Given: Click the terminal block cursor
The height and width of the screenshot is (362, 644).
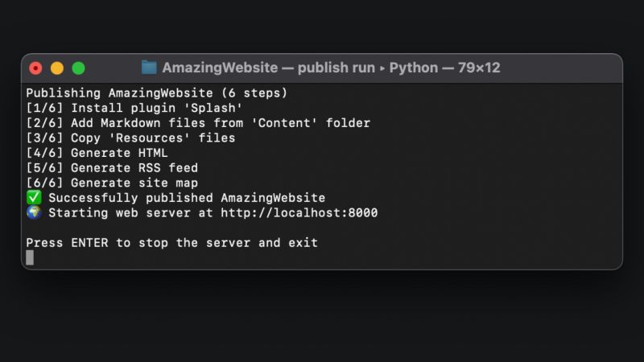Looking at the screenshot, I should pyautogui.click(x=30, y=257).
